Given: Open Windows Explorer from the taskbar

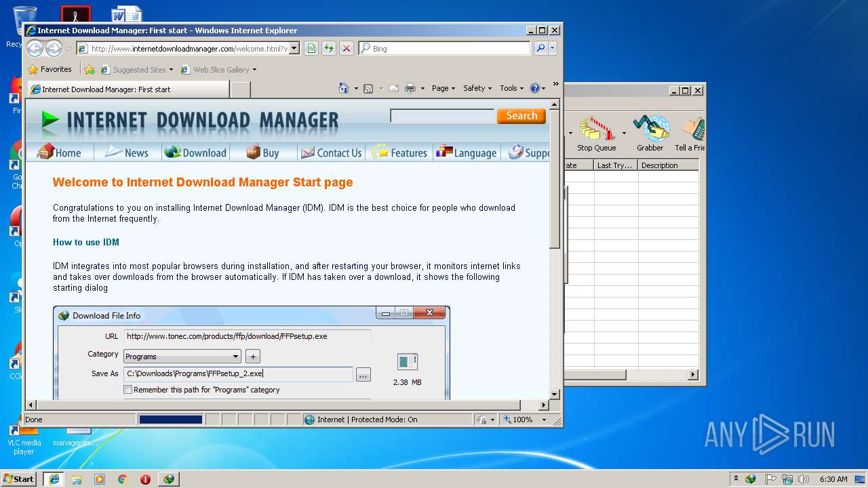Looking at the screenshot, I should 77,479.
